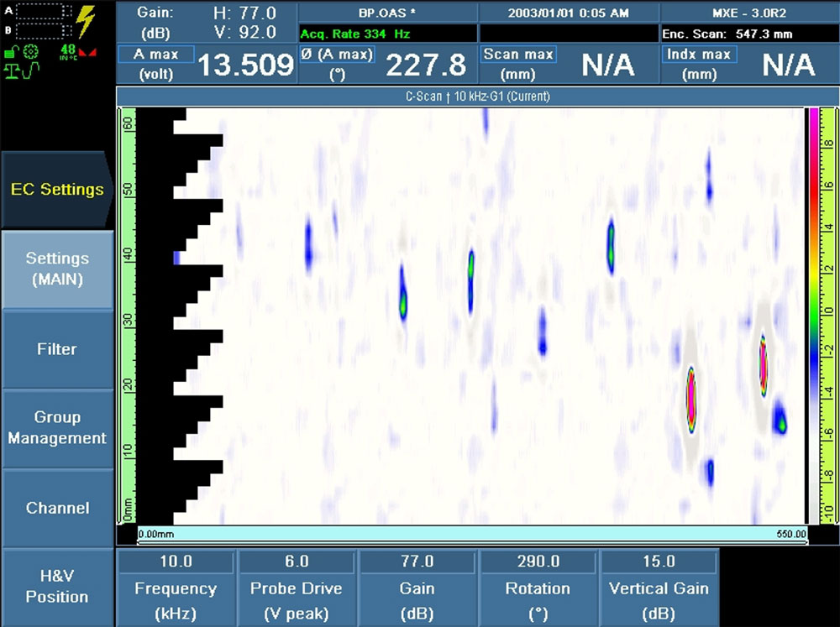Click the green gear status icon
Screen dimensions: 840x627
31,52
